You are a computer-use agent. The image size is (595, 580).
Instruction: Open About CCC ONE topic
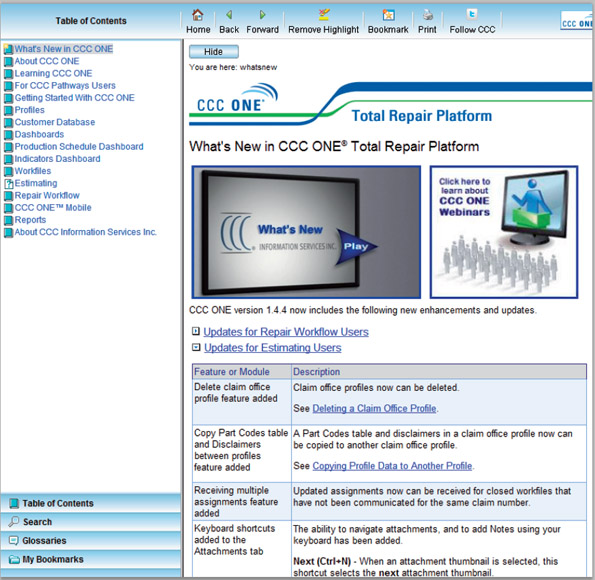(x=47, y=61)
